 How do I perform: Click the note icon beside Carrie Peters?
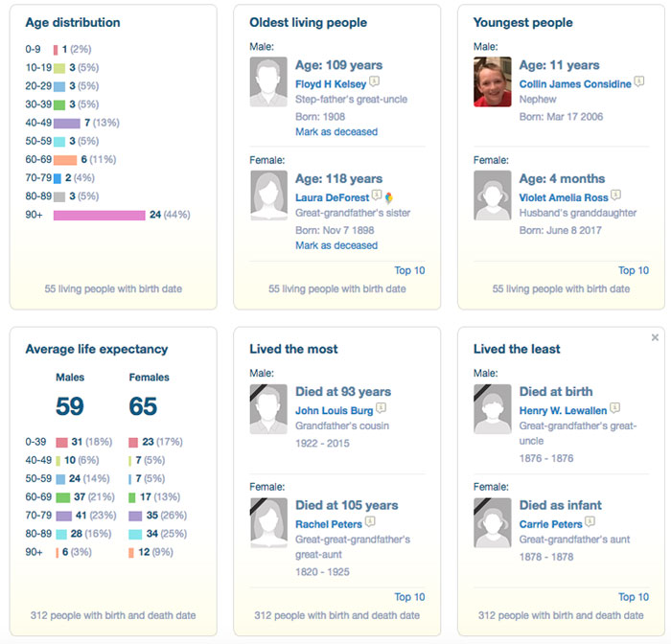[x=590, y=521]
